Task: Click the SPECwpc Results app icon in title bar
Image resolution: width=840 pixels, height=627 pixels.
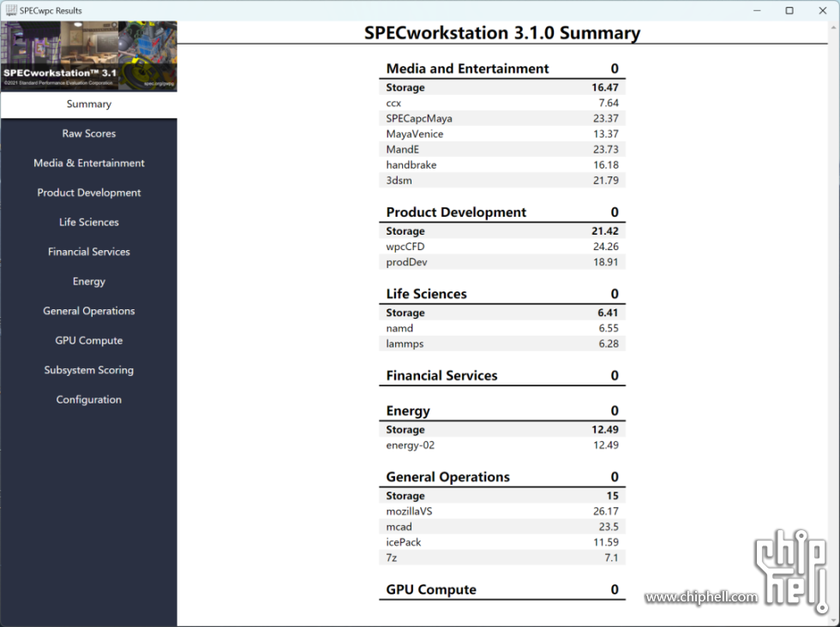Action: (11, 10)
